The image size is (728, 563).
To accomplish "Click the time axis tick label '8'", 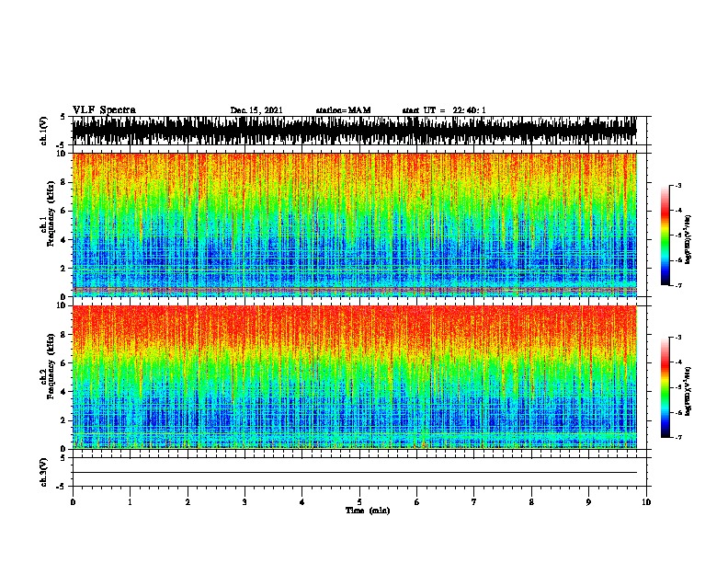I will tap(531, 501).
